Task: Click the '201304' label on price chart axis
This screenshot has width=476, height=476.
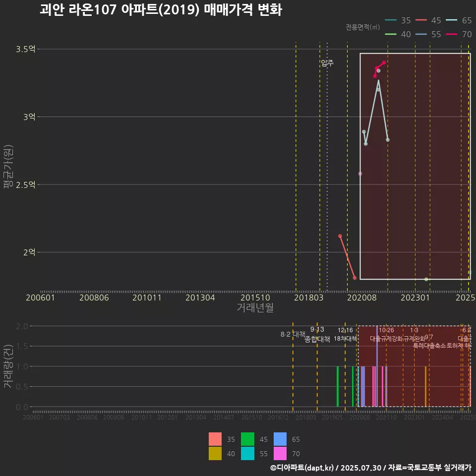Action: 200,297
